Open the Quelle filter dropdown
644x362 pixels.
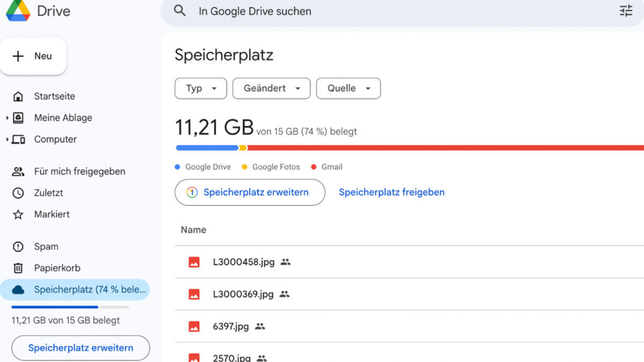348,88
